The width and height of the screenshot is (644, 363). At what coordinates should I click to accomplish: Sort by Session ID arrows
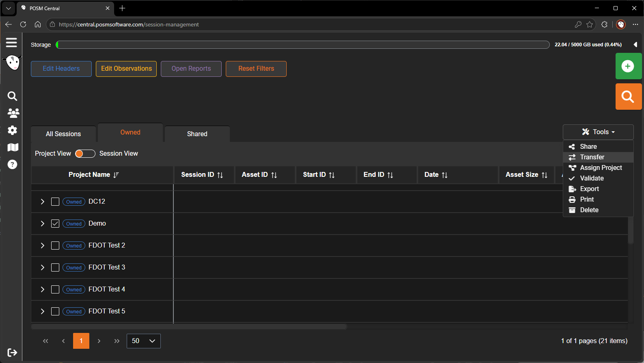tap(220, 175)
